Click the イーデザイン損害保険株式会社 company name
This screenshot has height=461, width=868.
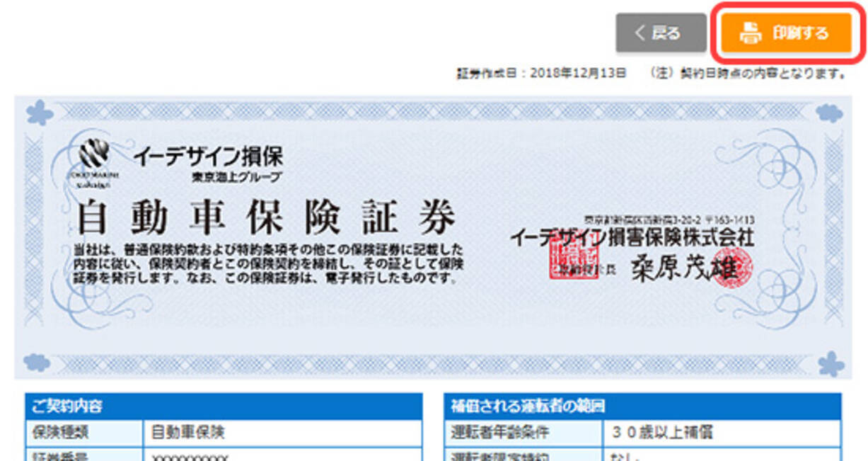[x=632, y=237]
